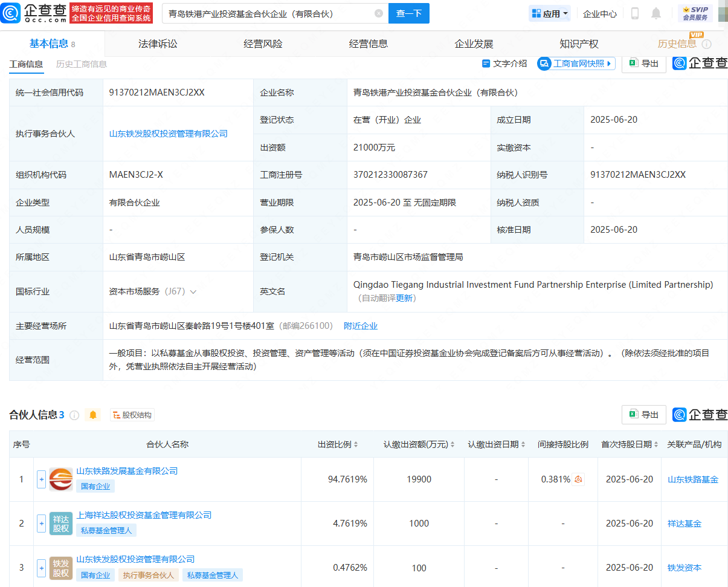Switch to 法律诉讼 tab
This screenshot has height=587, width=728.
click(158, 44)
